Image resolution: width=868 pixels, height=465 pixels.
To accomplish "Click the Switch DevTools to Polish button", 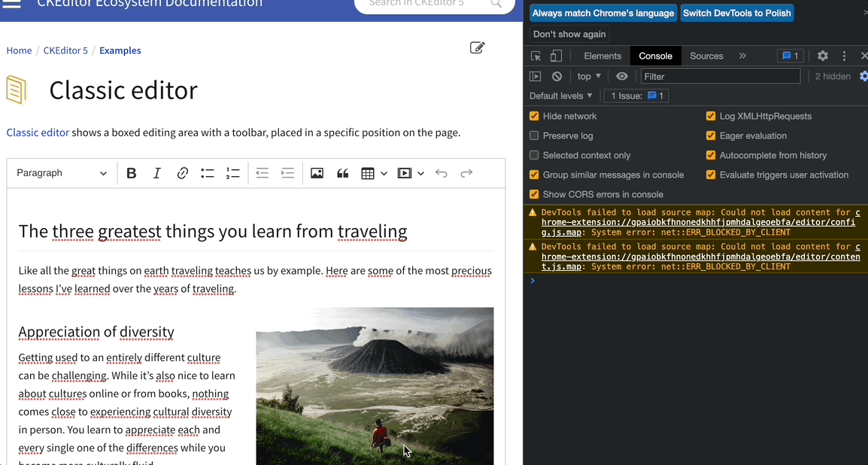I will (737, 13).
